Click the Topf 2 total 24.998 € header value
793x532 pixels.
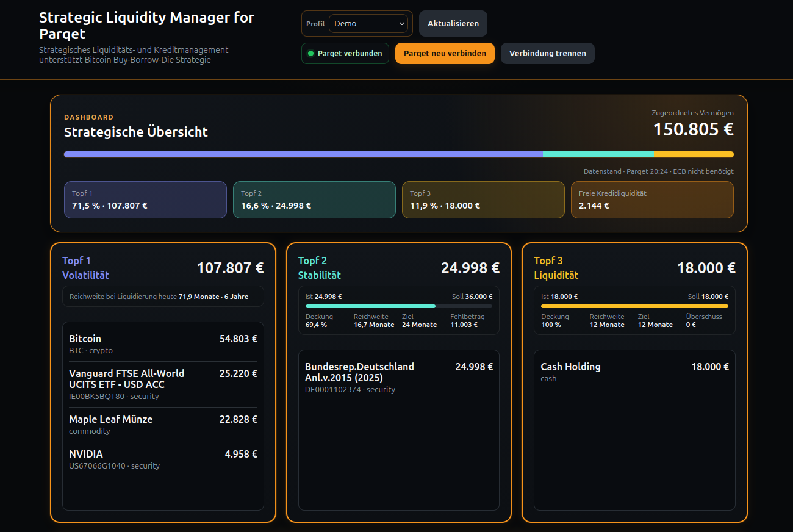click(x=470, y=268)
